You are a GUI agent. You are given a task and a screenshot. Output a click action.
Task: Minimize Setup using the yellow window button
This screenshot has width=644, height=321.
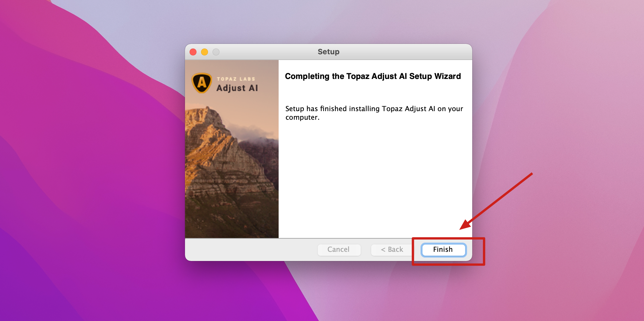click(205, 52)
